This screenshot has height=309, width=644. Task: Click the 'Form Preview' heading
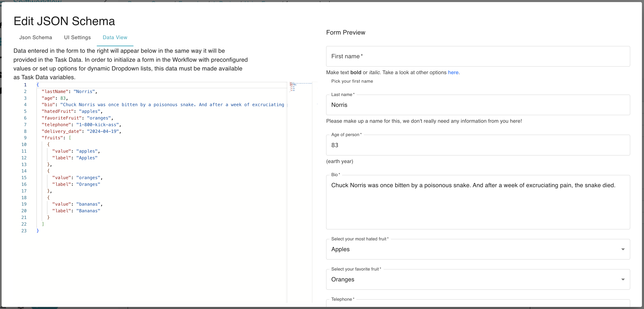coord(346,32)
